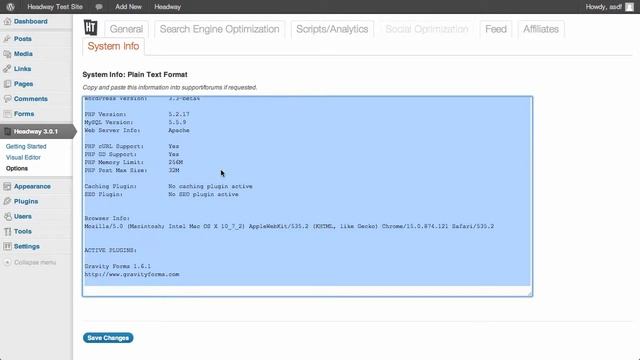This screenshot has height=360, width=640.
Task: Click the Plugins plug icon
Action: (x=7, y=202)
